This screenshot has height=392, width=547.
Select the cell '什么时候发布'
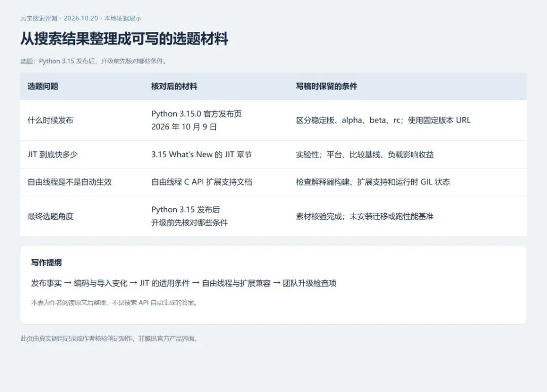coord(50,121)
